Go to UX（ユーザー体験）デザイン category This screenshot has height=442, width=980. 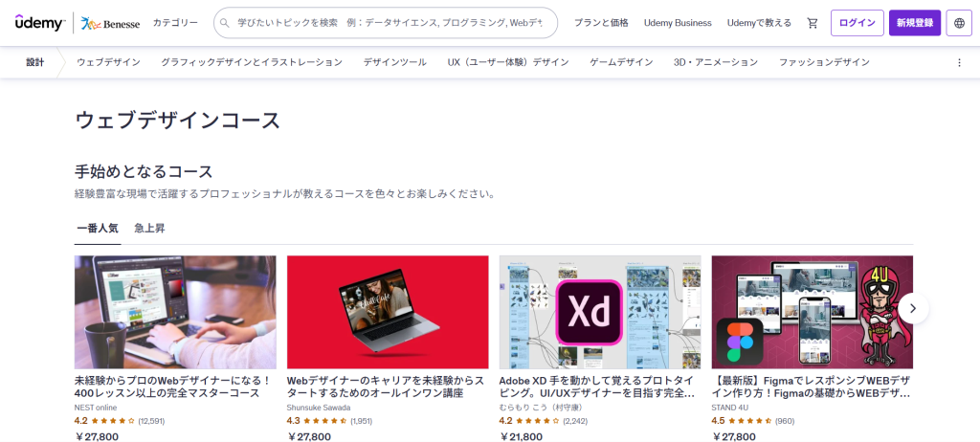tap(507, 62)
